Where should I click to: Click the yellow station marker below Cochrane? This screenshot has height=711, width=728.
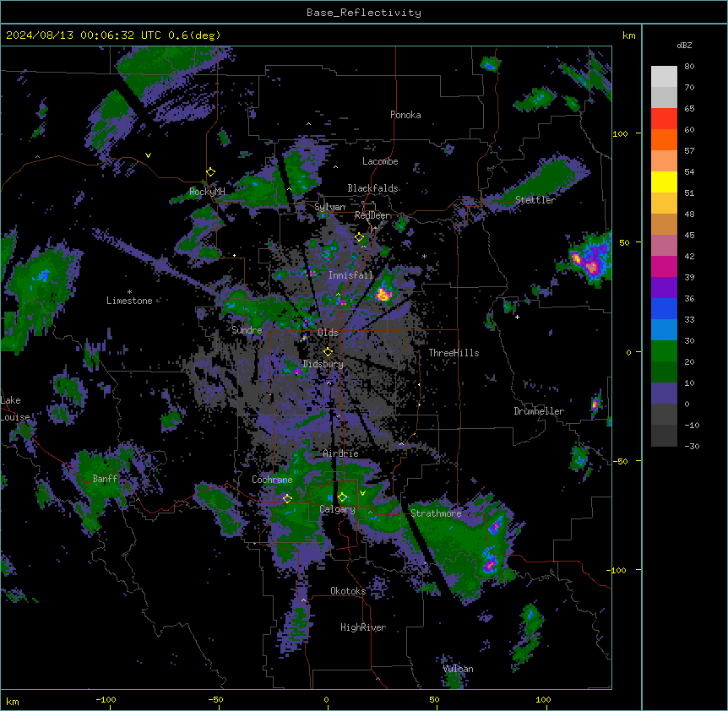[x=287, y=498]
